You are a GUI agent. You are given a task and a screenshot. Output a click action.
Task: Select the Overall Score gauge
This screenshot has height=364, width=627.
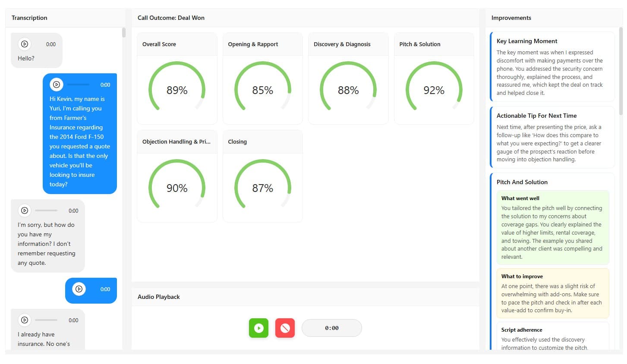tap(177, 90)
